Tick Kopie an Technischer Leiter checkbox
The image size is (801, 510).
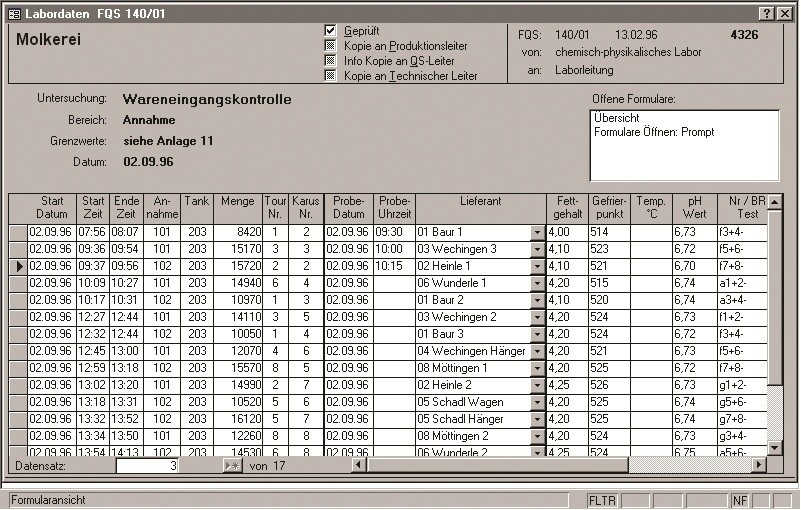[331, 75]
